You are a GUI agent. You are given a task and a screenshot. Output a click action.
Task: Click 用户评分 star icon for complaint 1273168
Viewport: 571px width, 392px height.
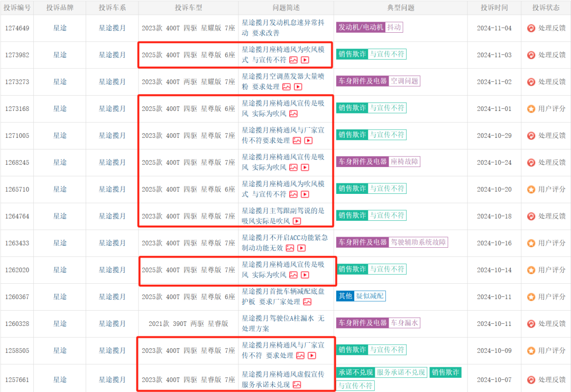(531, 109)
